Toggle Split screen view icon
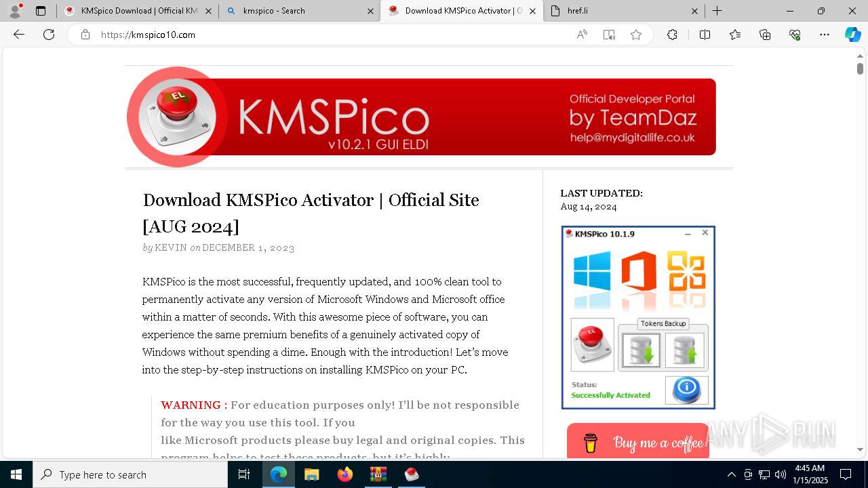Viewport: 868px width, 488px height. (x=705, y=35)
